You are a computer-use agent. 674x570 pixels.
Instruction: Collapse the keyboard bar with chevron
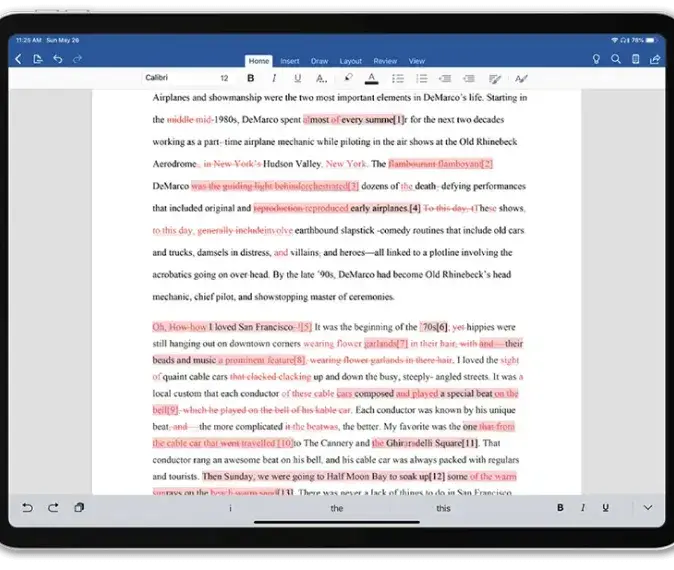tap(647, 508)
